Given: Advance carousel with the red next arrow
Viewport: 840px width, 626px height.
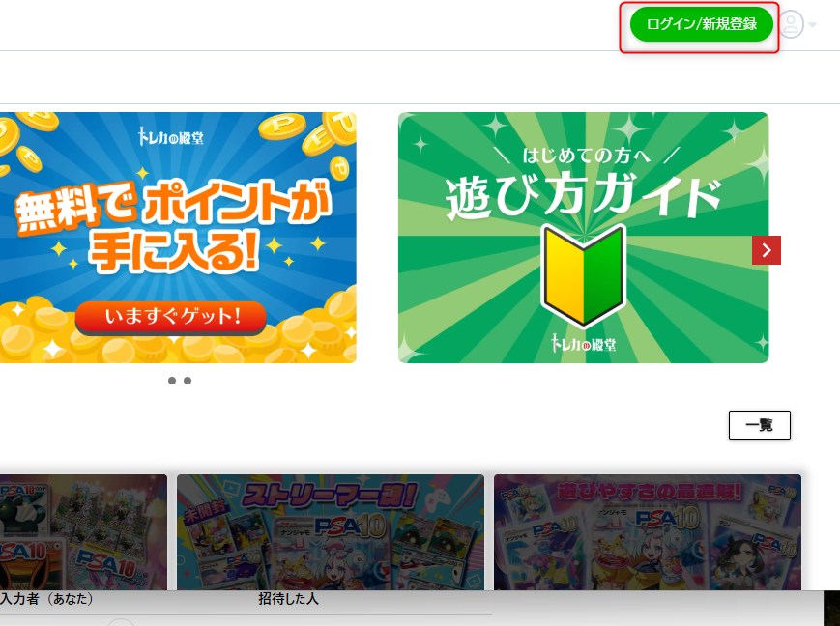Looking at the screenshot, I should click(x=767, y=250).
